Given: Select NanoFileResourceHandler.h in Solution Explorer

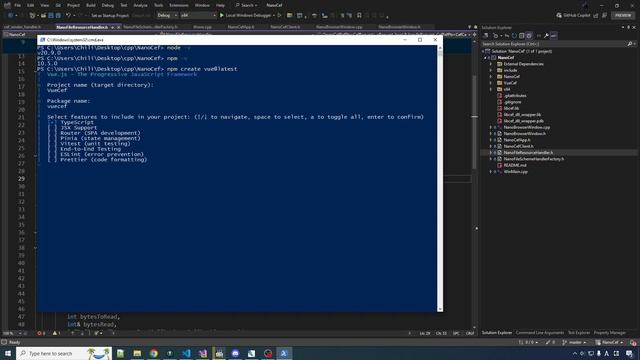Looking at the screenshot, I should (528, 152).
